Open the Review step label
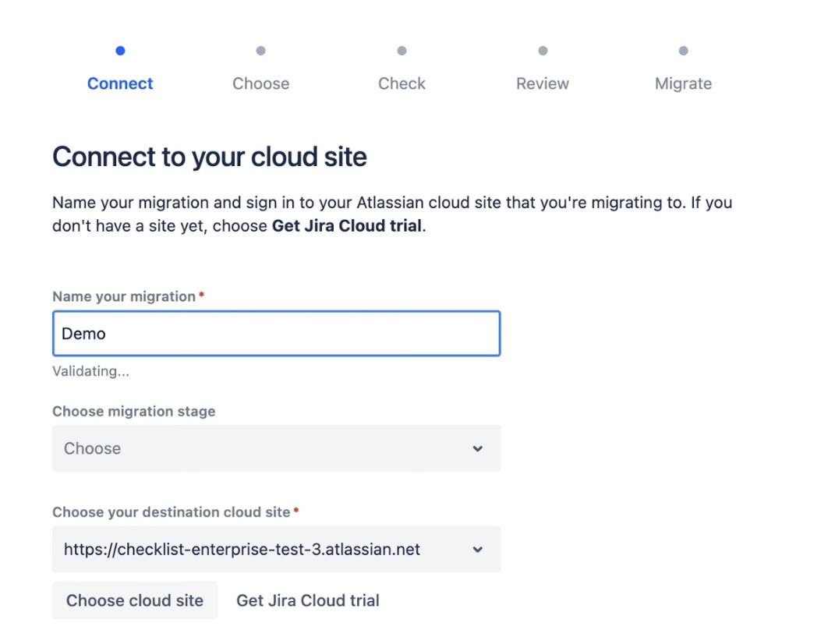 click(x=543, y=83)
